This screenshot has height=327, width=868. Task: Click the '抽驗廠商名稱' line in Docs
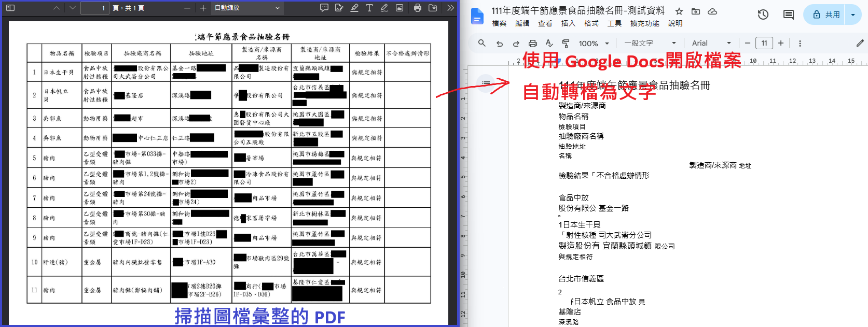tap(581, 136)
